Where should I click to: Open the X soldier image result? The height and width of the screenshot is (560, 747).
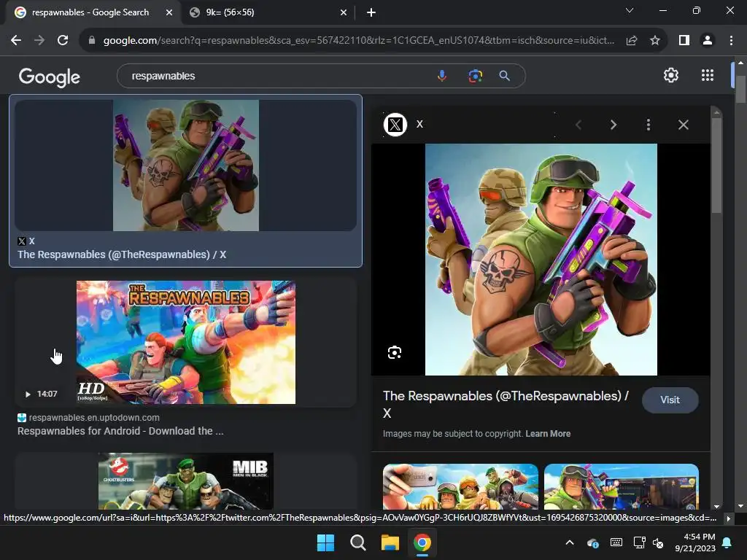point(186,166)
